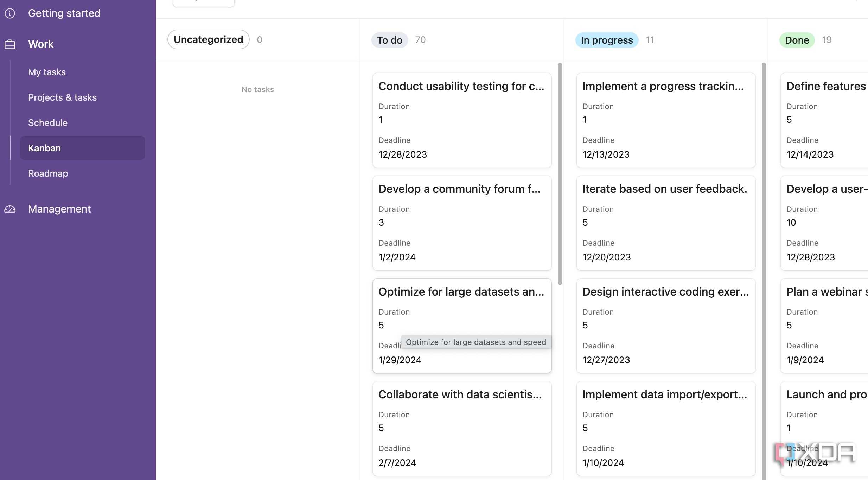
Task: Open Plan a webinar task card
Action: click(x=824, y=326)
